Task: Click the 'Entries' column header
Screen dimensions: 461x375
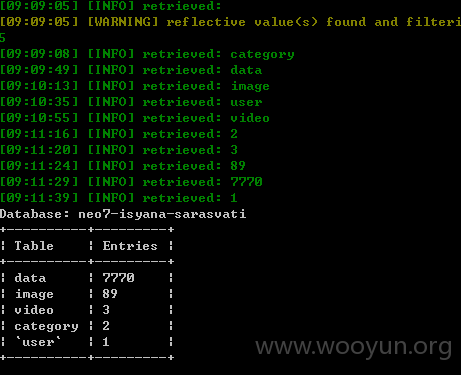Action: point(130,246)
